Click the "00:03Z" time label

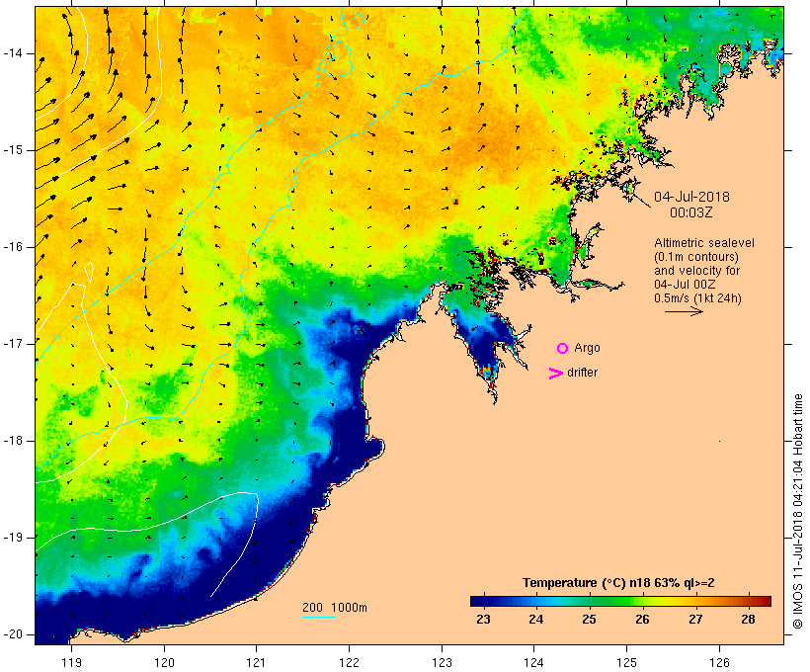[x=691, y=212]
